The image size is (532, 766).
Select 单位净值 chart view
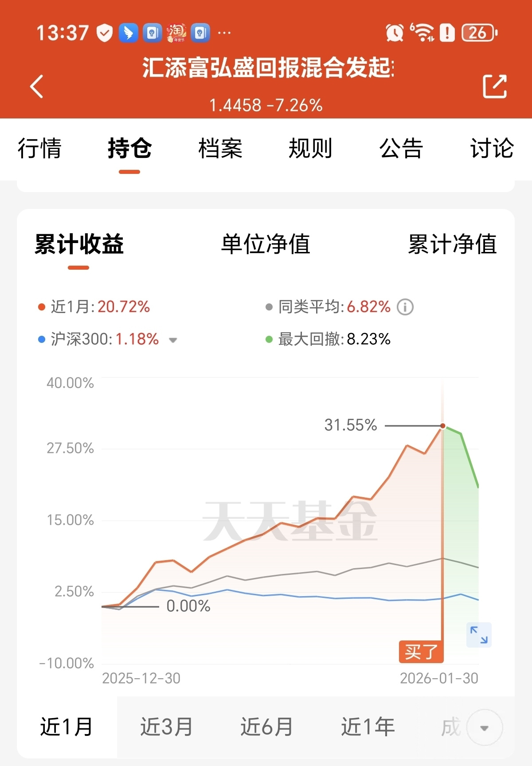(x=266, y=244)
